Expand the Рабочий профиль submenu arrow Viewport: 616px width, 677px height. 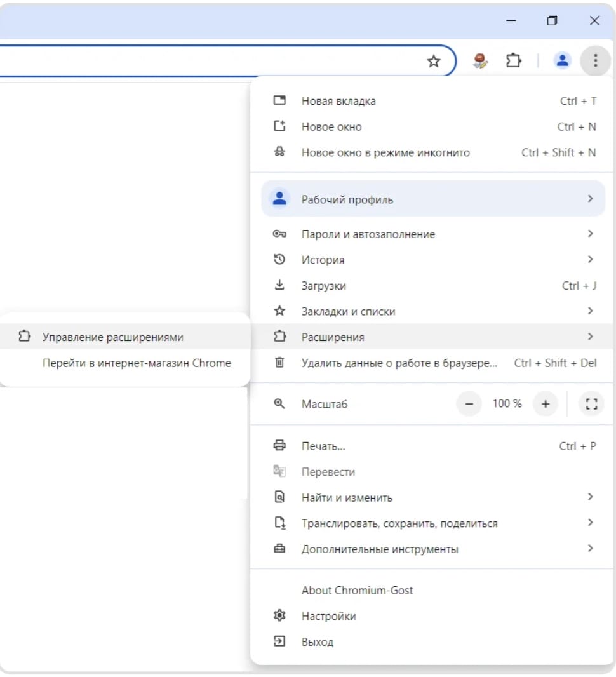coord(590,199)
